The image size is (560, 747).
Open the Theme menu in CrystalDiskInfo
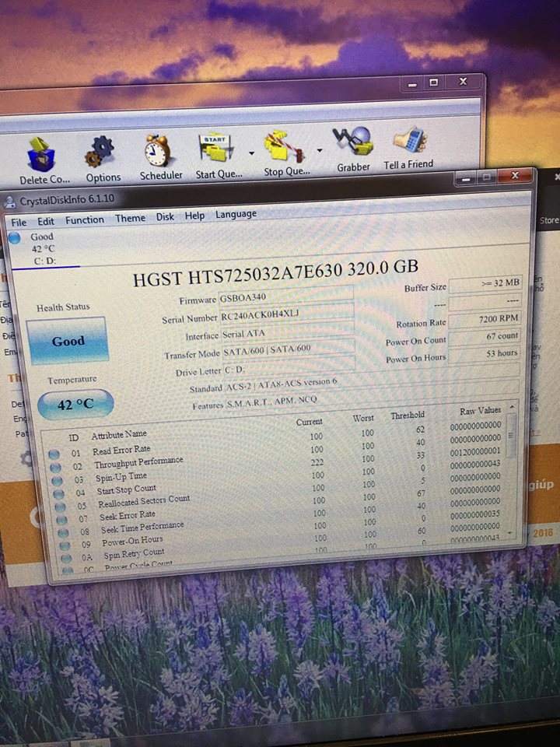[x=130, y=218]
